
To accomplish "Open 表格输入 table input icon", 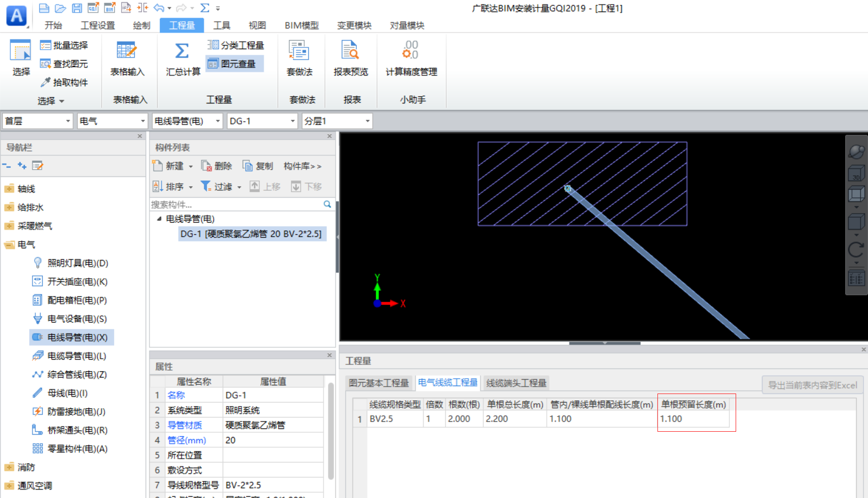I will [127, 50].
